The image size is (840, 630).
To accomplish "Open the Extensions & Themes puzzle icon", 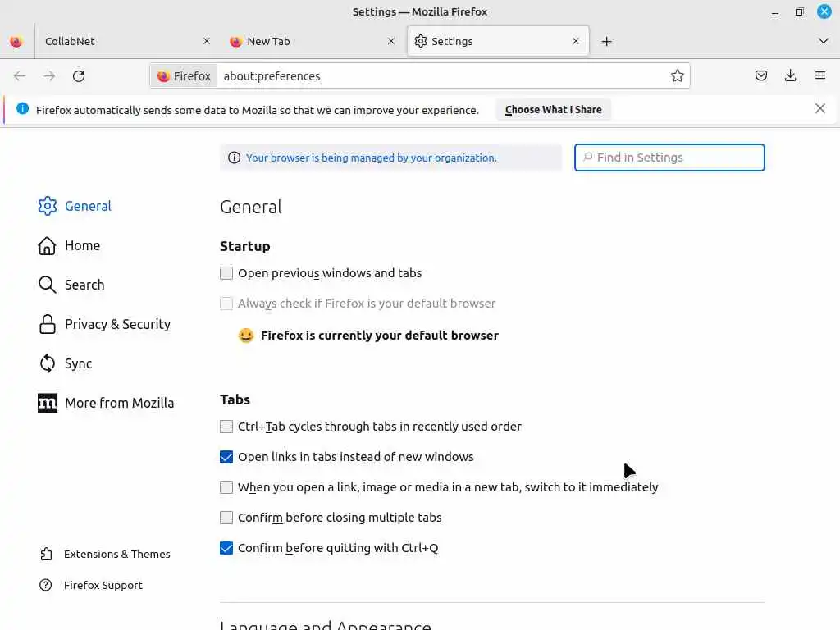I will click(47, 555).
